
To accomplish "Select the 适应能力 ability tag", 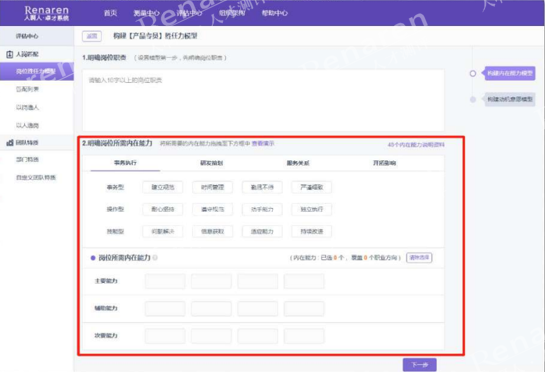I will 262,231.
